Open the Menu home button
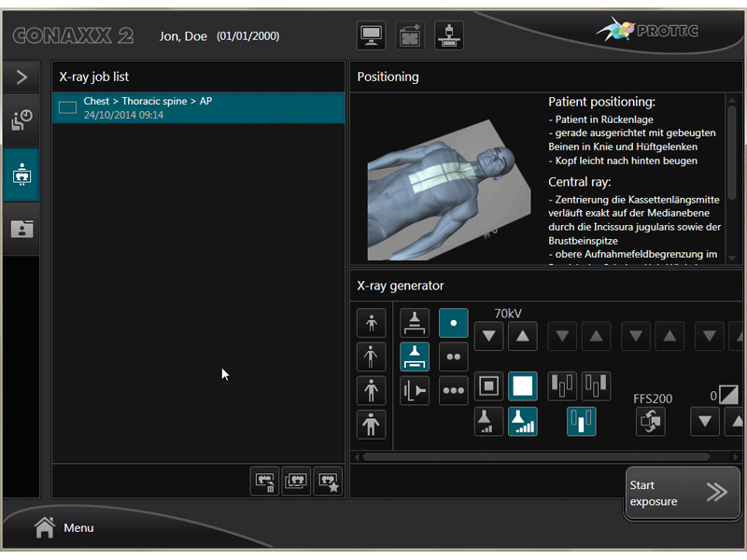 click(x=64, y=527)
